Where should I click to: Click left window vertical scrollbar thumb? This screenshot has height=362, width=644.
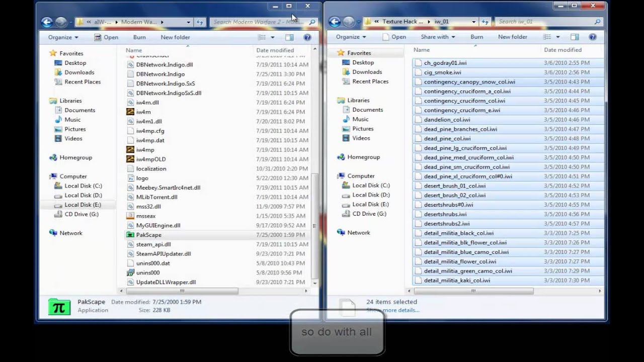(315, 226)
